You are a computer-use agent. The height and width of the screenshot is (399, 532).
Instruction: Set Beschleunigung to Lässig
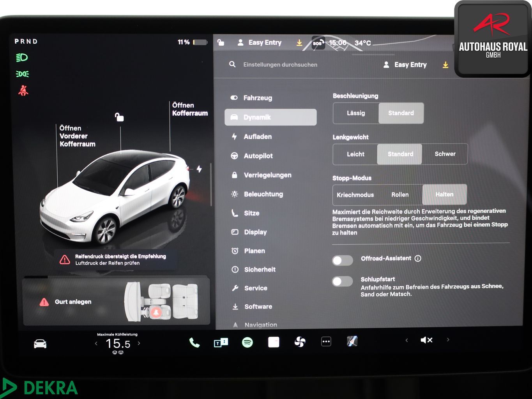point(356,113)
